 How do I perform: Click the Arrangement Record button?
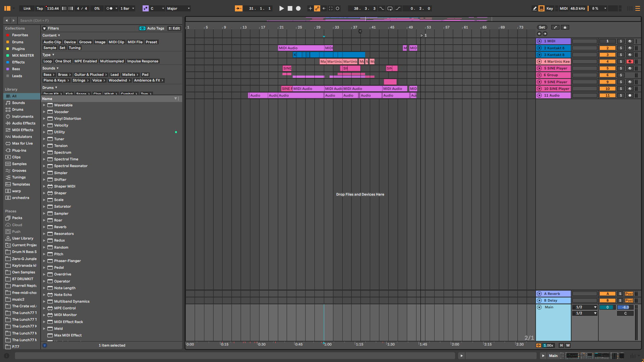click(x=298, y=8)
